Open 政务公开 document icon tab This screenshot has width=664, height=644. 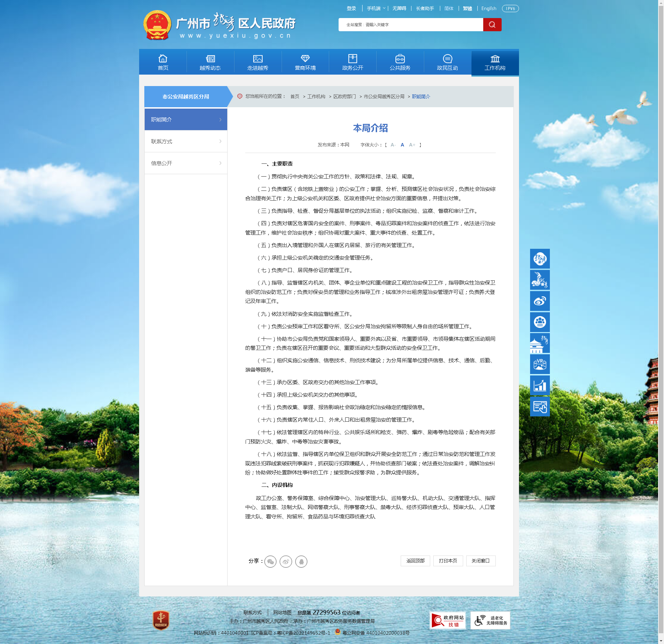(x=352, y=62)
